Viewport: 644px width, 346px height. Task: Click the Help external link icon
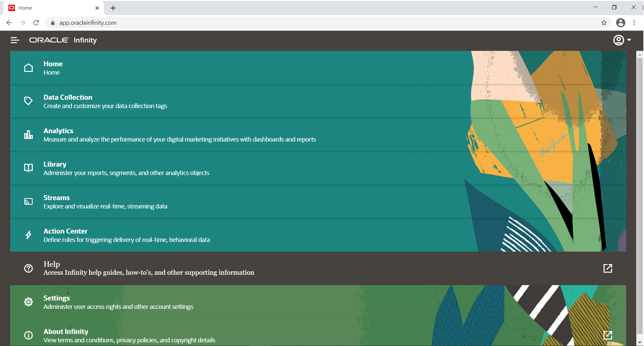pyautogui.click(x=608, y=268)
